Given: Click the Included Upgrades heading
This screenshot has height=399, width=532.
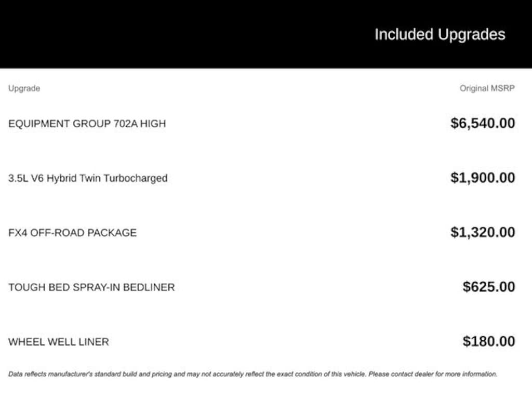Looking at the screenshot, I should click(x=440, y=34).
